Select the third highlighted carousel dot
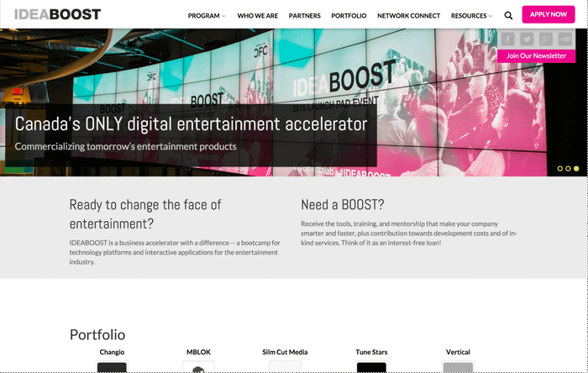 coord(576,169)
